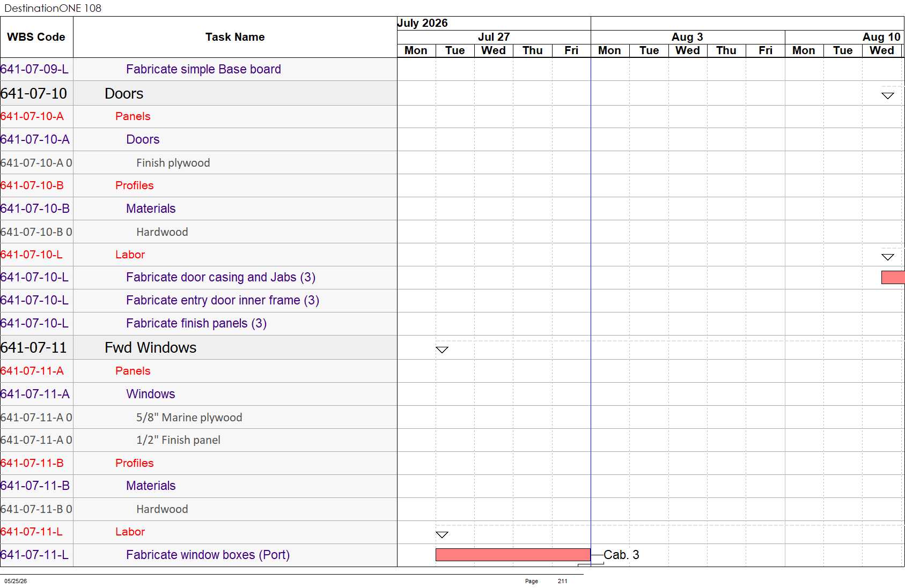The image size is (905, 588).
Task: Click the 641-07-11-L Labor row triangle marker
Action: [x=442, y=535]
